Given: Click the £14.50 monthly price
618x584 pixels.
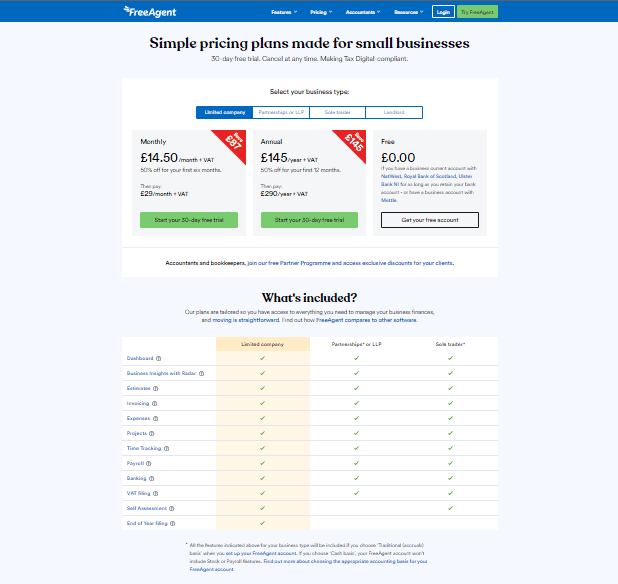Looking at the screenshot, I should [x=159, y=158].
